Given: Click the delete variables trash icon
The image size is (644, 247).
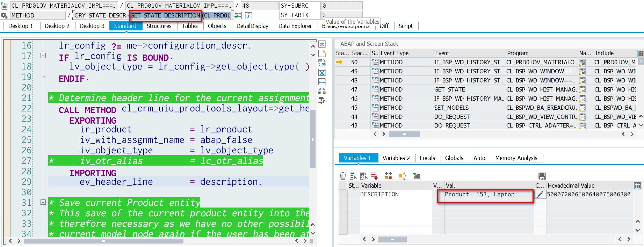Looking at the screenshot, I should (x=343, y=176).
